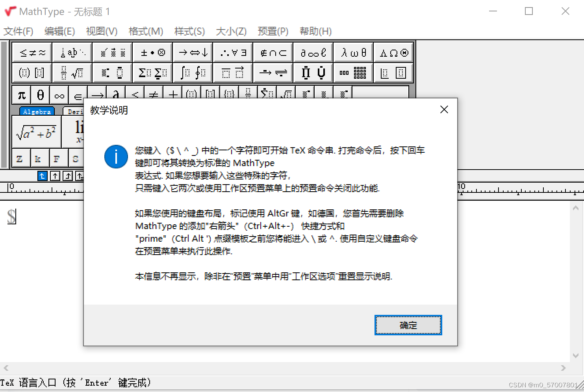
Task: Select the right-aligned tab stop icon
Action: 68,176
